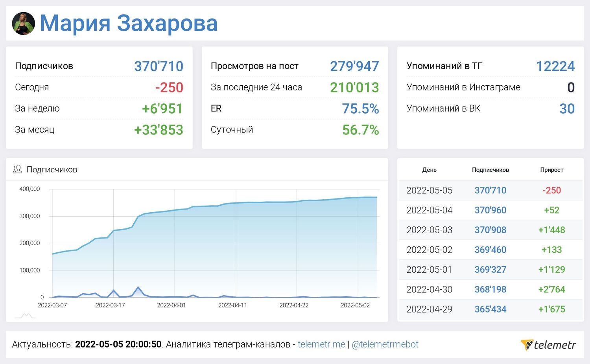Click the Прирост column header

[552, 170]
